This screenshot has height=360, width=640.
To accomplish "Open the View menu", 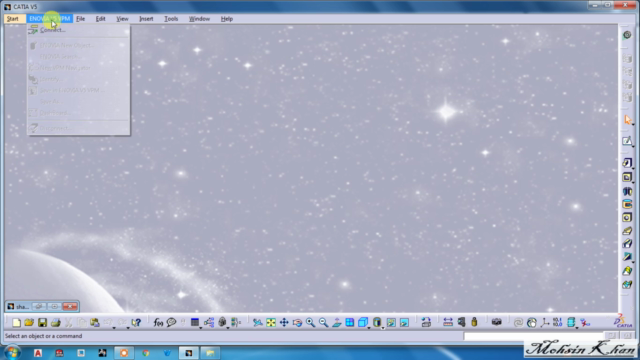I will (122, 19).
